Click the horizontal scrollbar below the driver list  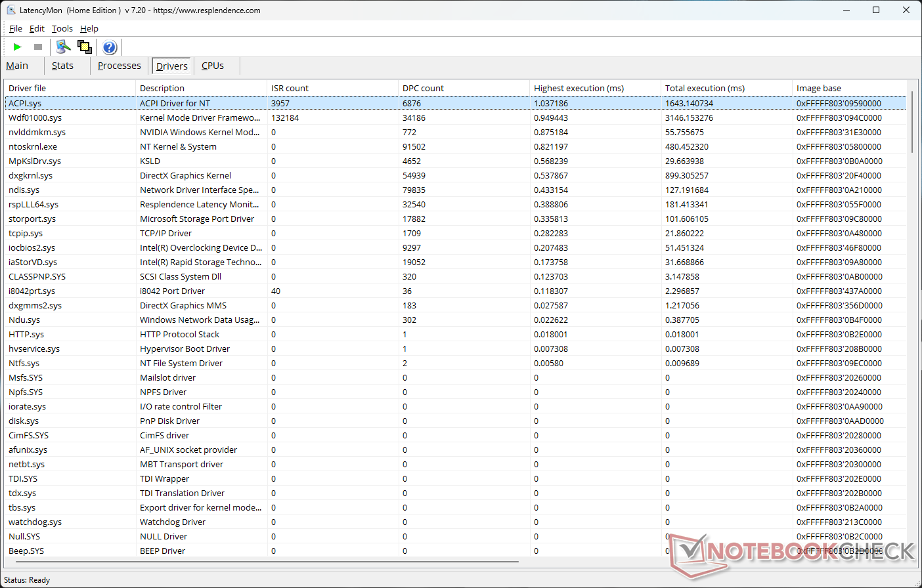click(x=263, y=562)
